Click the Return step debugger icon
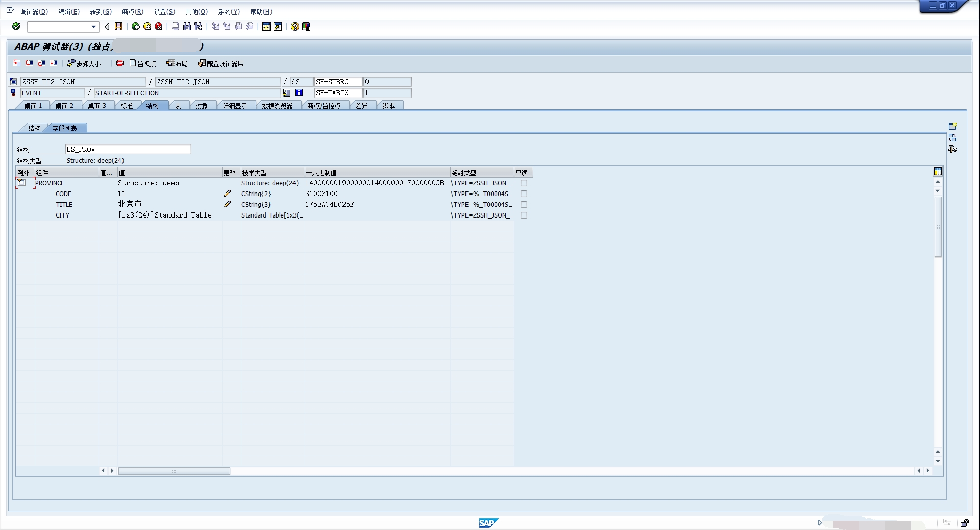980x530 pixels. (42, 63)
